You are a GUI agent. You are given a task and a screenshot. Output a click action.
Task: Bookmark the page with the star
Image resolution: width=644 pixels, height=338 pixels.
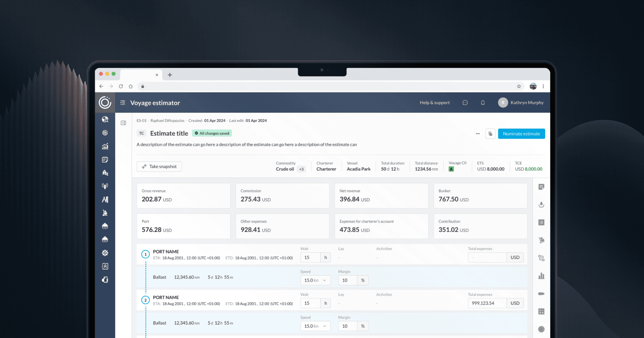(519, 86)
